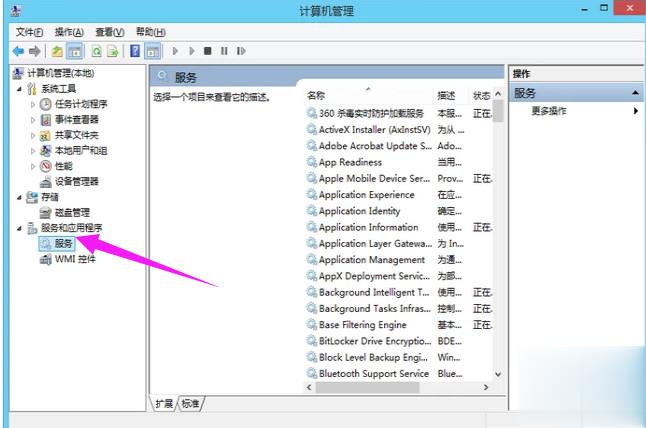Collapse the 服务和应用程序 node

pos(18,228)
